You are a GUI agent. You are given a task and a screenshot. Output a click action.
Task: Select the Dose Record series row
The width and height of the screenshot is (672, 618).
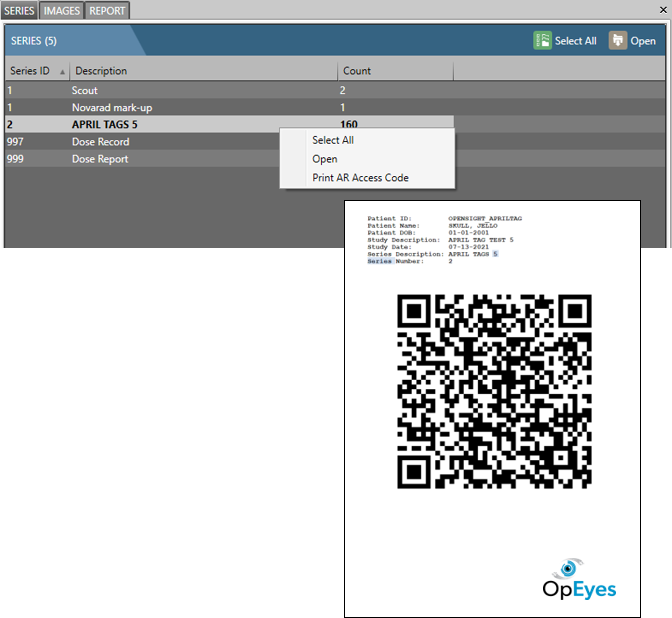[142, 141]
